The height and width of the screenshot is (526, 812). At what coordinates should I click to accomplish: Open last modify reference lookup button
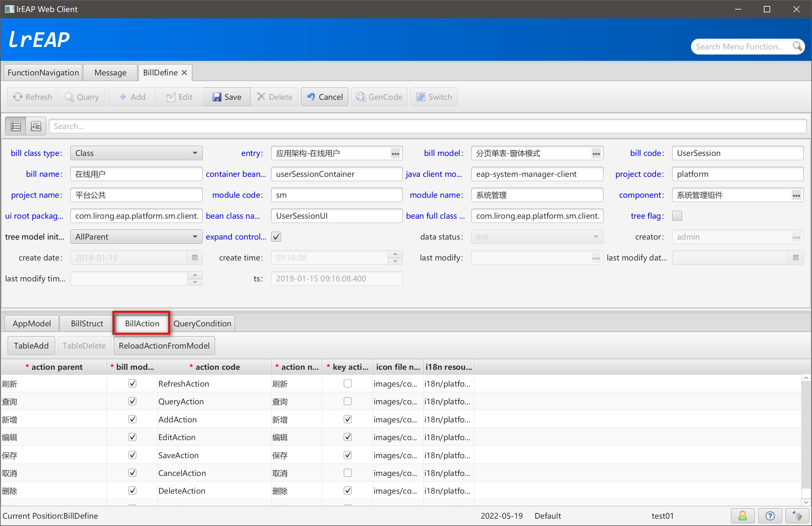(x=596, y=258)
